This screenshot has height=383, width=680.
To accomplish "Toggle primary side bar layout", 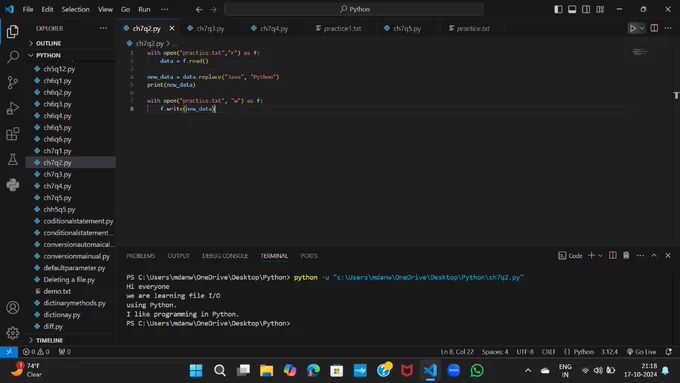I will coord(558,9).
